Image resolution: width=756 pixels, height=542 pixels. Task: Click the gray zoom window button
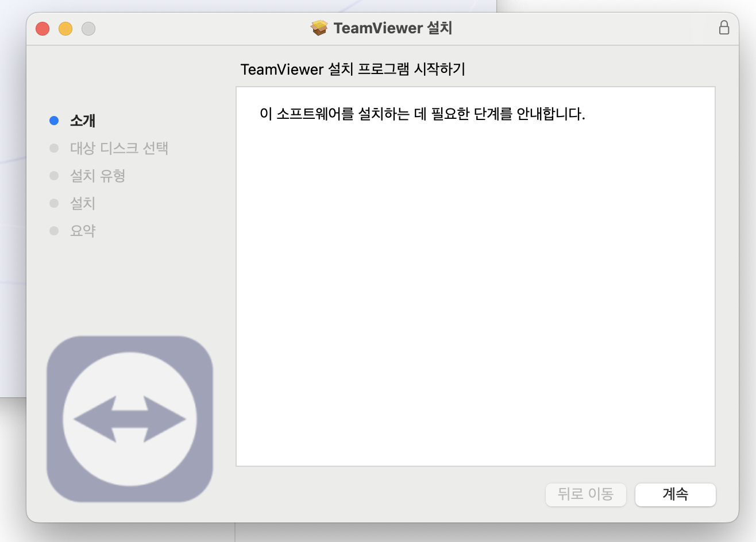pos(88,28)
